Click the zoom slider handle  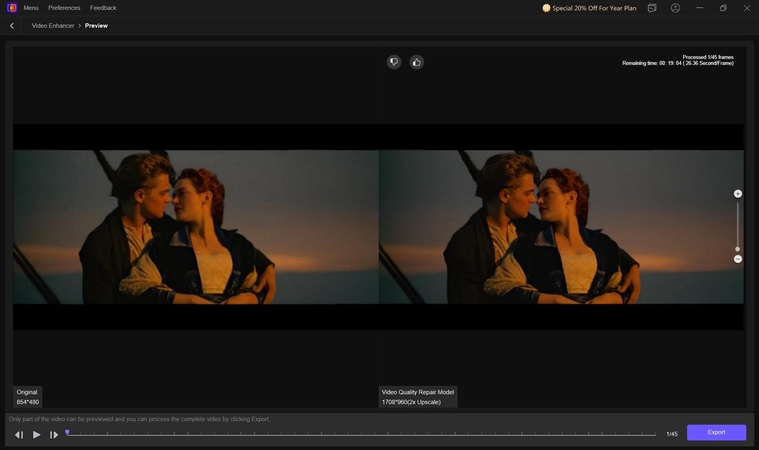[738, 249]
